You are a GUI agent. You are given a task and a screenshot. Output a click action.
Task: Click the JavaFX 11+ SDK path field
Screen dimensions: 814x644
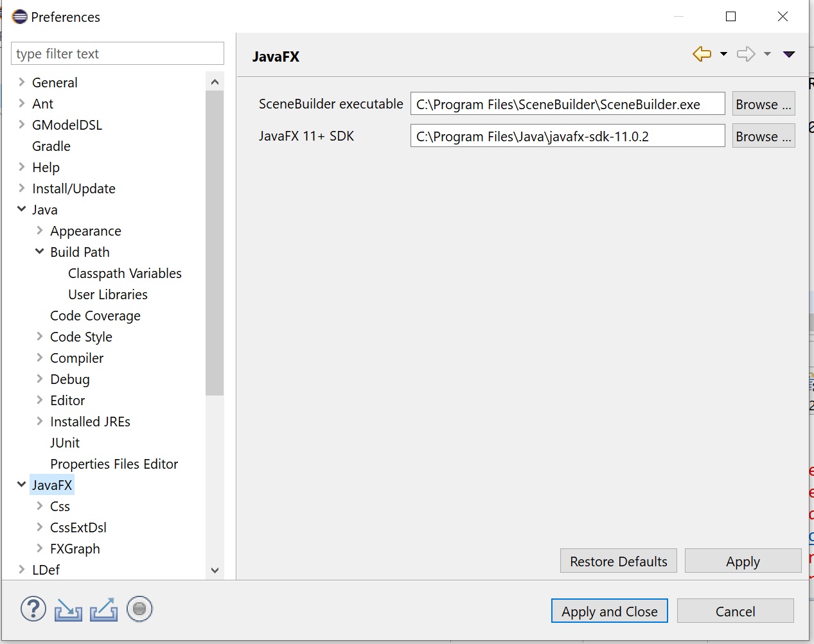[x=567, y=136]
